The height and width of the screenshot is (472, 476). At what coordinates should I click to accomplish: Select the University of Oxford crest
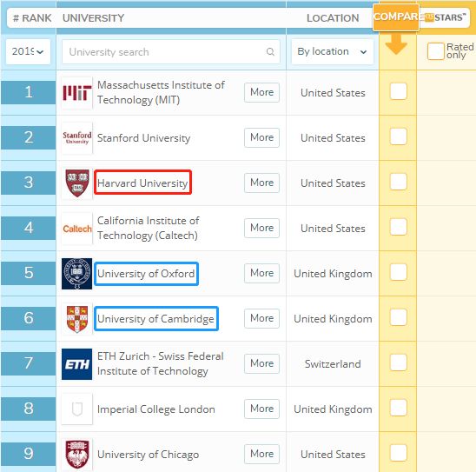(76, 273)
